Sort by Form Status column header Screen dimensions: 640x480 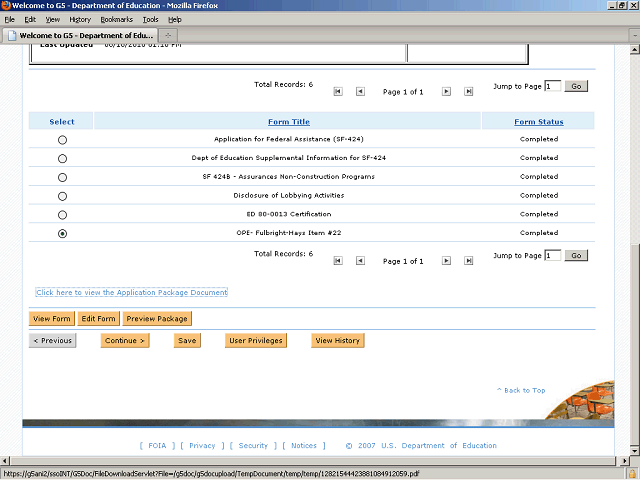[539, 122]
